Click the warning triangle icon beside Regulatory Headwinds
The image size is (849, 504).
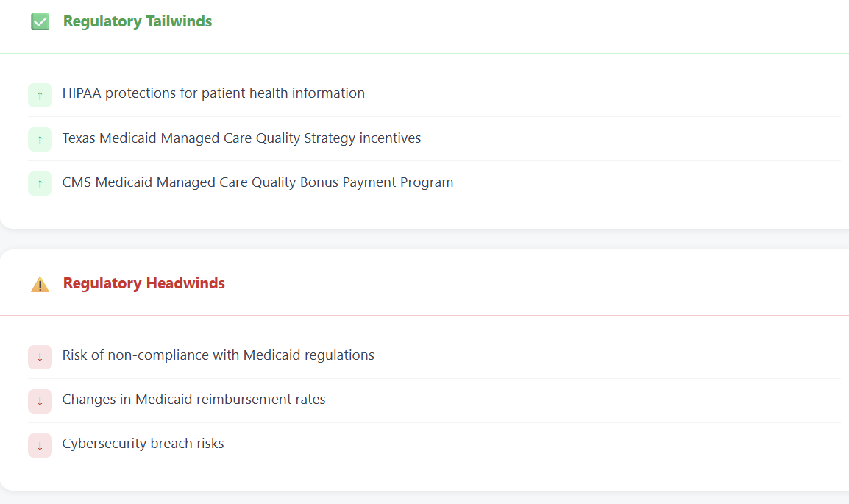[x=40, y=284]
